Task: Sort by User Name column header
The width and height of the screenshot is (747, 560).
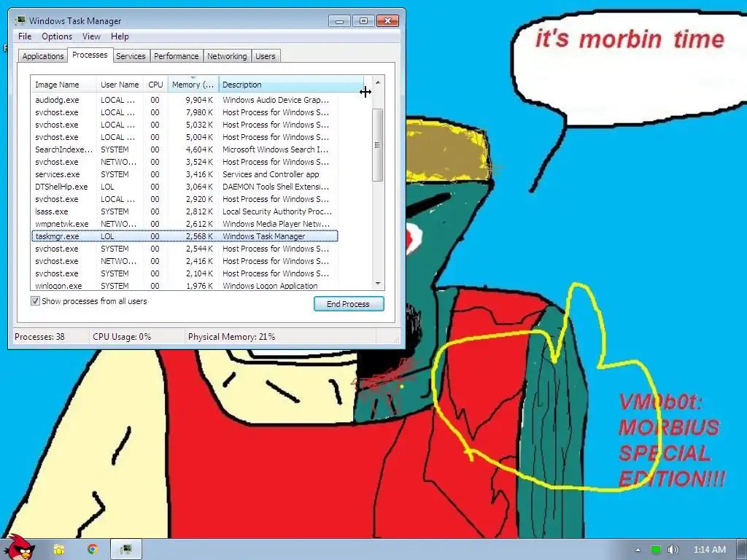Action: coord(120,85)
